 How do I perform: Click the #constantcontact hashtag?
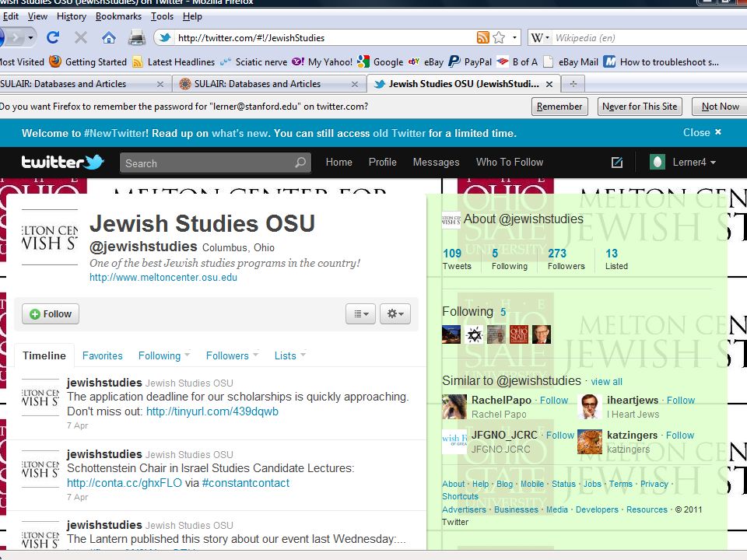246,483
